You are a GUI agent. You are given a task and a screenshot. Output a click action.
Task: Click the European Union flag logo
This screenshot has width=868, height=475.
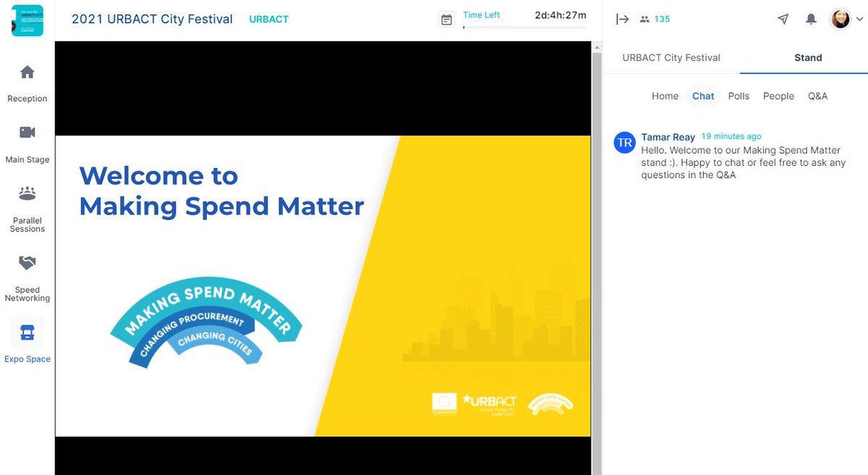click(x=444, y=403)
